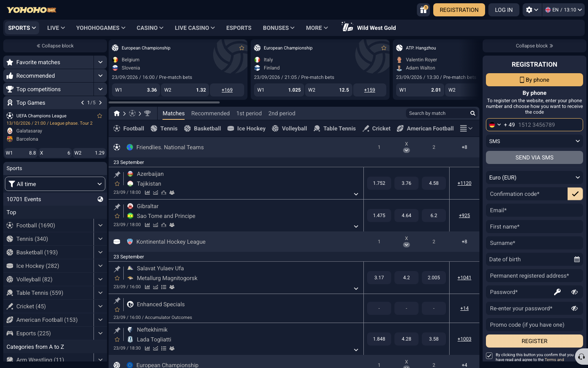The image size is (588, 368).
Task: Open the Wild West Gold game icon
Action: click(347, 27)
